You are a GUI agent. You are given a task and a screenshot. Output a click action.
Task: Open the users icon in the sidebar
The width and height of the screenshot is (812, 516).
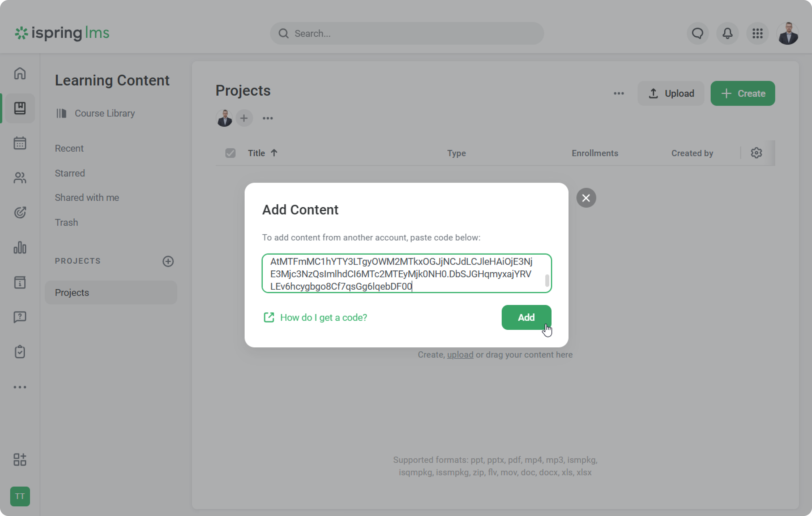point(20,178)
